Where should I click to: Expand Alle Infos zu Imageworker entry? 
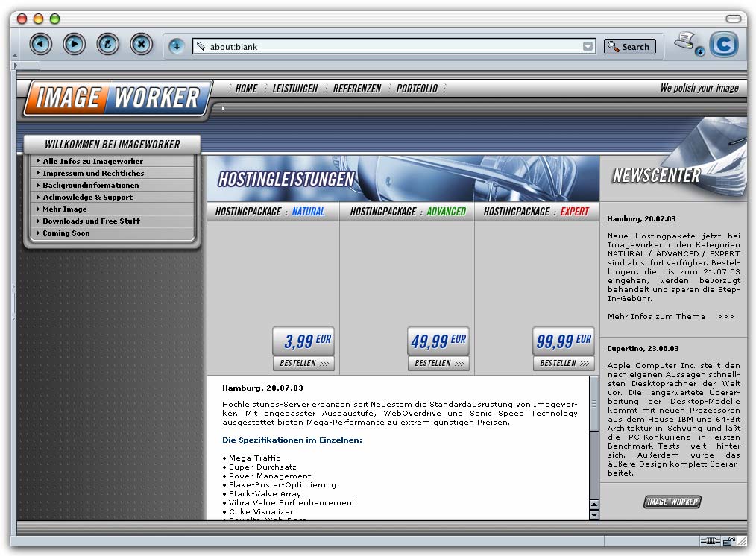[92, 161]
